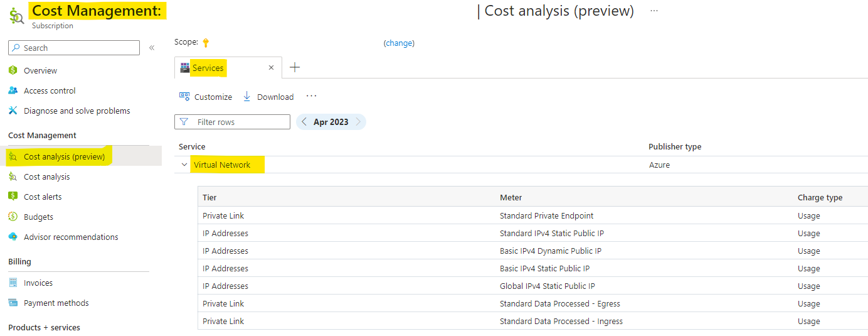
Task: Click the Customize settings icon
Action: 184,97
